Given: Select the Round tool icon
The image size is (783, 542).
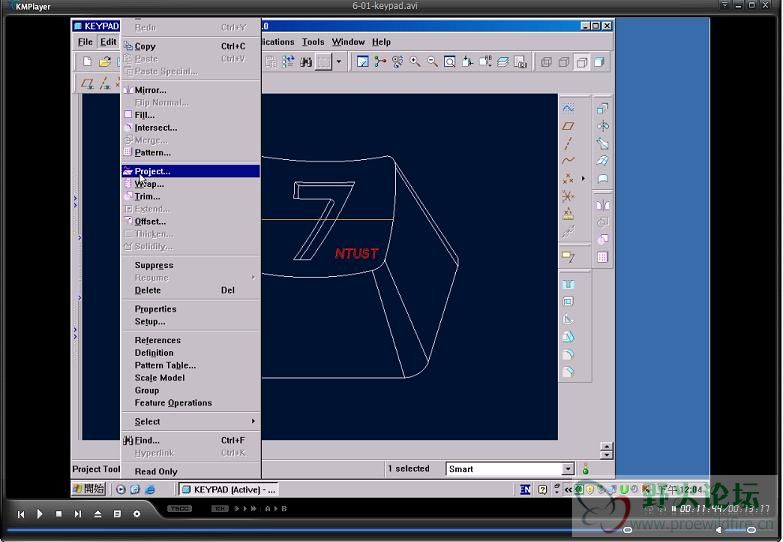Looking at the screenshot, I should click(568, 354).
